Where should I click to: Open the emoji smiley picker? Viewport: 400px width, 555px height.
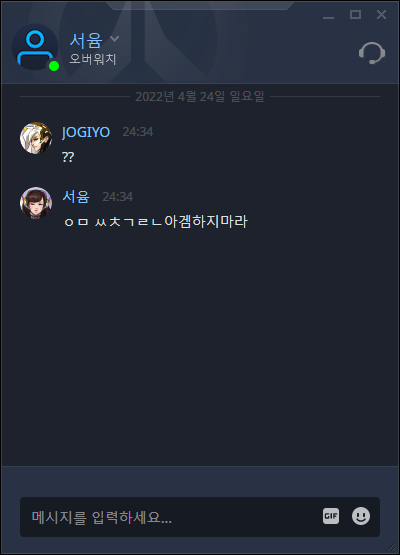(x=361, y=516)
